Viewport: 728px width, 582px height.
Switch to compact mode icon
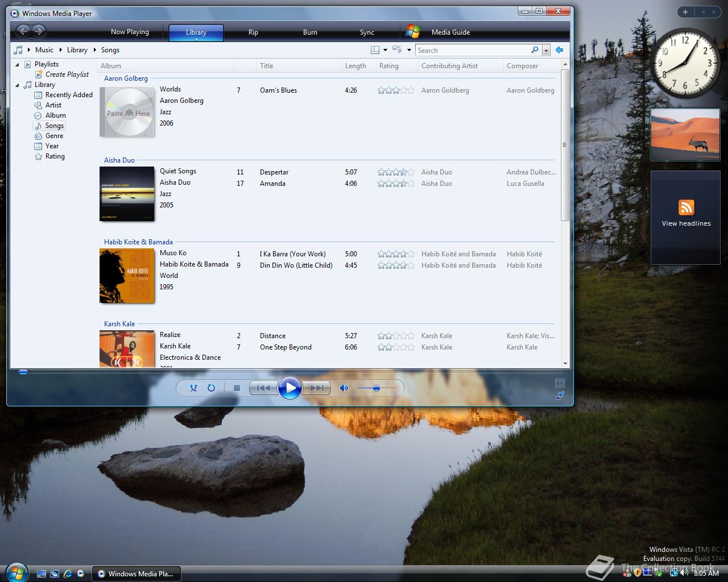(560, 395)
